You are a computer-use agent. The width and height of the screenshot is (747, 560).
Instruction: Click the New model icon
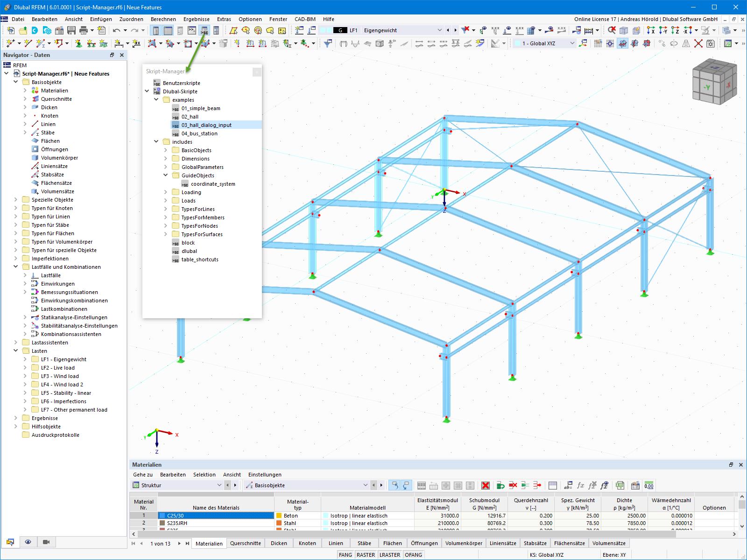(11, 30)
